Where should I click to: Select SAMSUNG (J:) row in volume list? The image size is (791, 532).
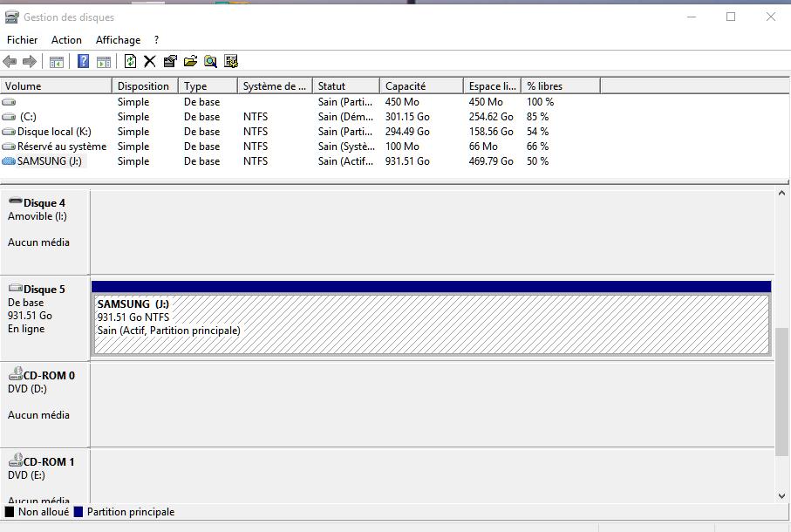tap(50, 161)
